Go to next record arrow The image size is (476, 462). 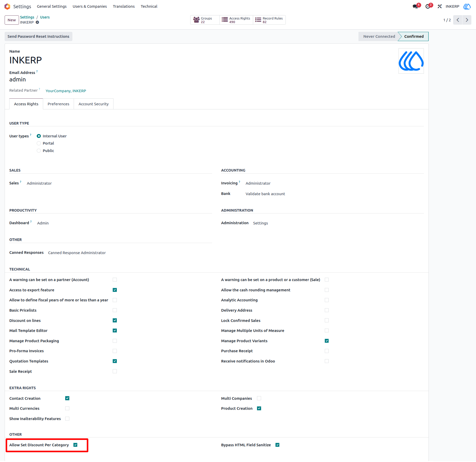coord(467,20)
